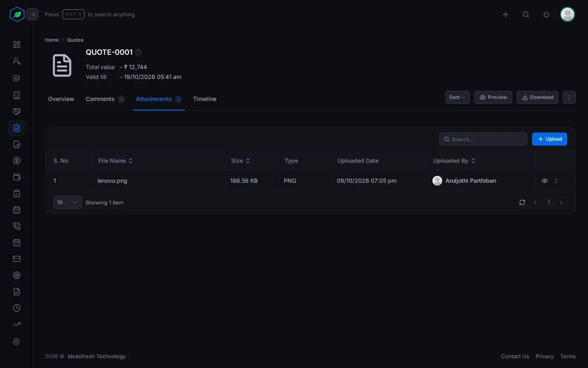Screen dimensions: 588x368
Task: Expand the sidebar with the arrow toggle
Action: 32,15
